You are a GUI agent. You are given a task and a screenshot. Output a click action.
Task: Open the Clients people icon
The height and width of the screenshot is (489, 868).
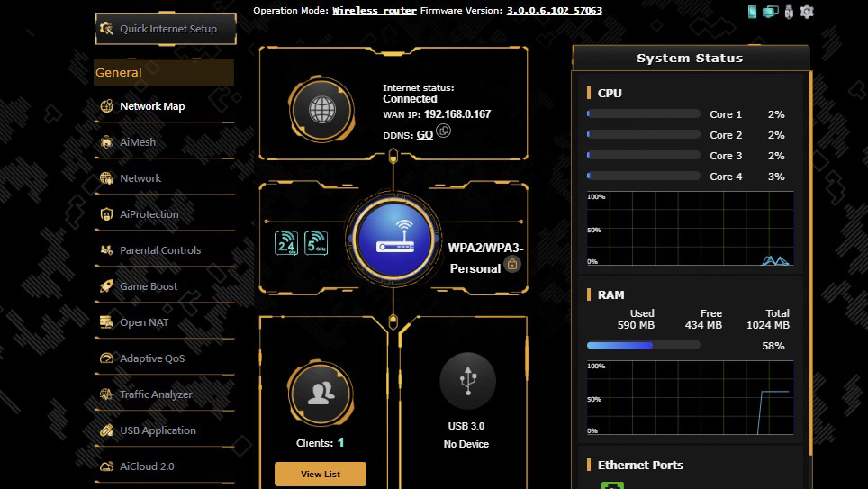pos(321,394)
